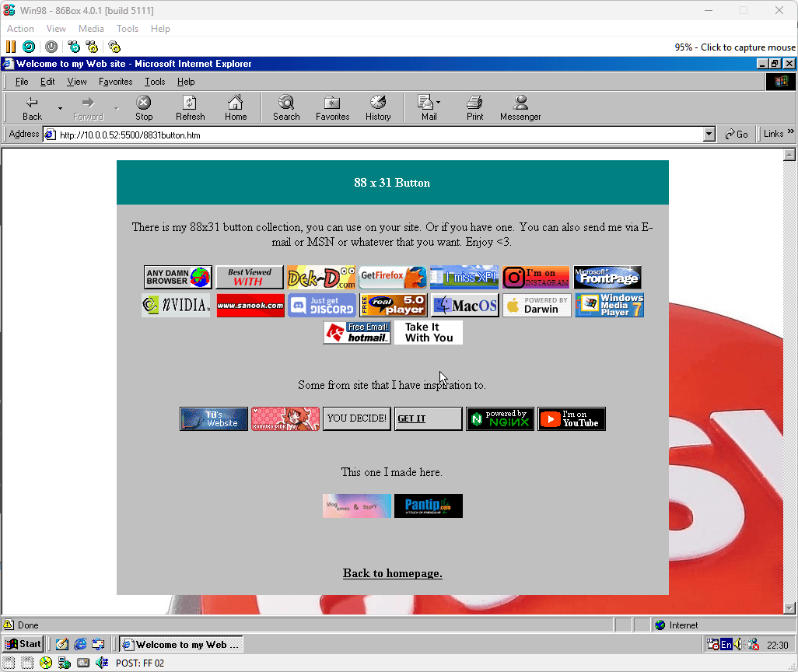This screenshot has height=672, width=798.
Task: Open the Favorites toolbar icon
Action: tap(332, 107)
